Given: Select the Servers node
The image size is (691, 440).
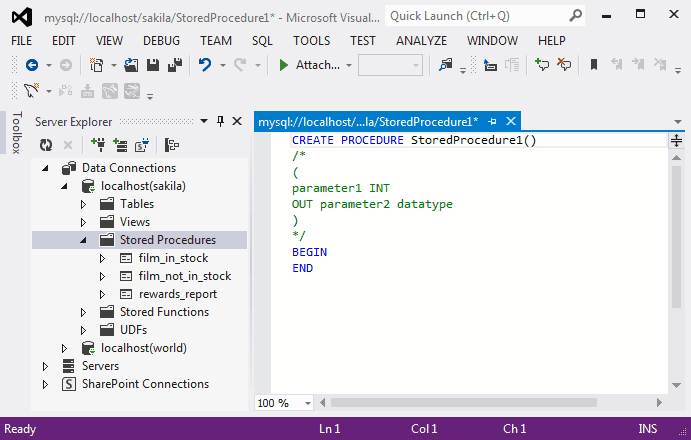Looking at the screenshot, I should coord(100,366).
